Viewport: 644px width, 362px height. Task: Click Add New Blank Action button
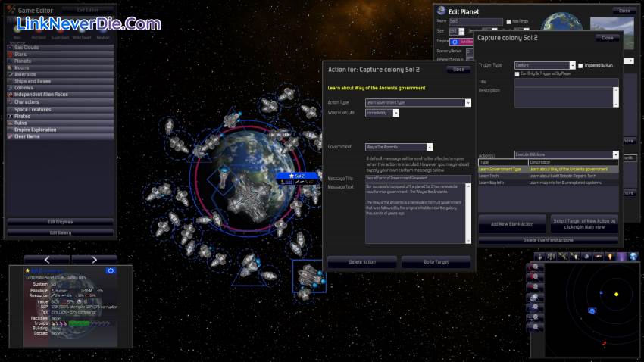point(512,224)
